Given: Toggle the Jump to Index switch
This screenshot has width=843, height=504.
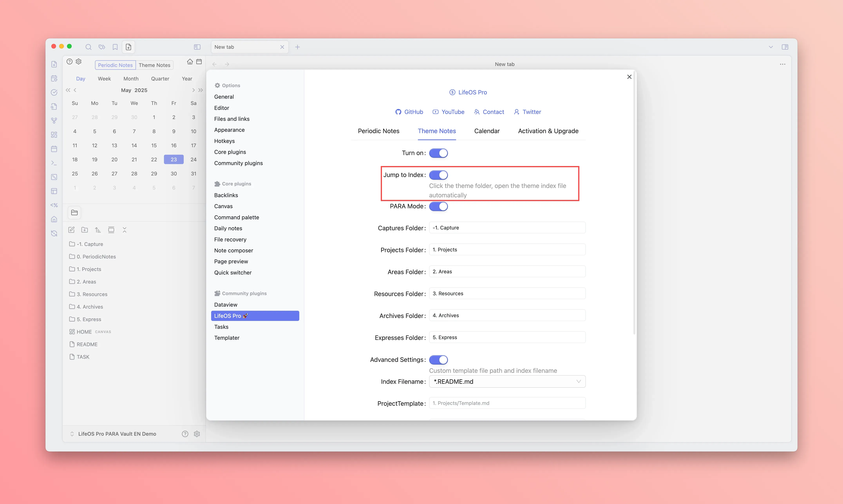Looking at the screenshot, I should point(438,175).
